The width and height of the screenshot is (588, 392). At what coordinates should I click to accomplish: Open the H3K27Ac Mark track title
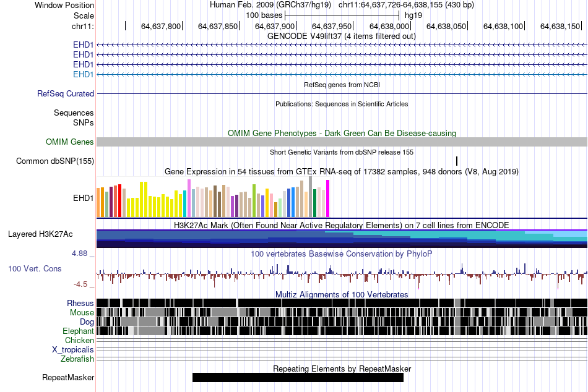tap(342, 226)
